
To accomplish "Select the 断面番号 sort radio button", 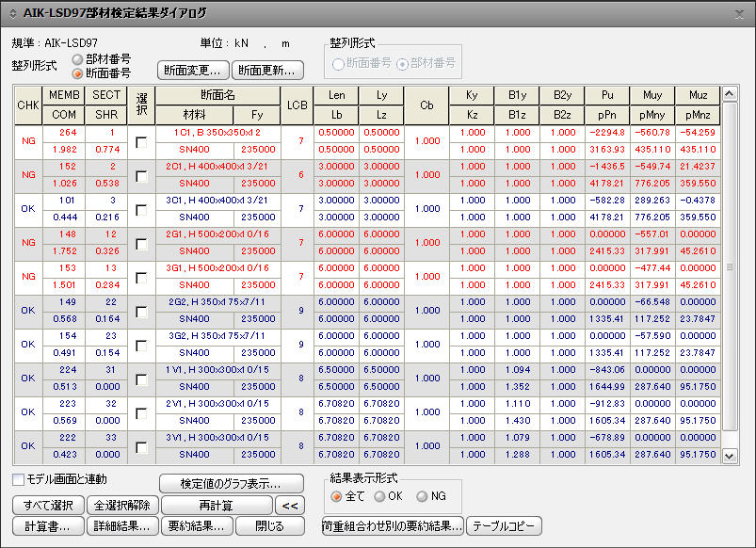I will click(x=77, y=73).
